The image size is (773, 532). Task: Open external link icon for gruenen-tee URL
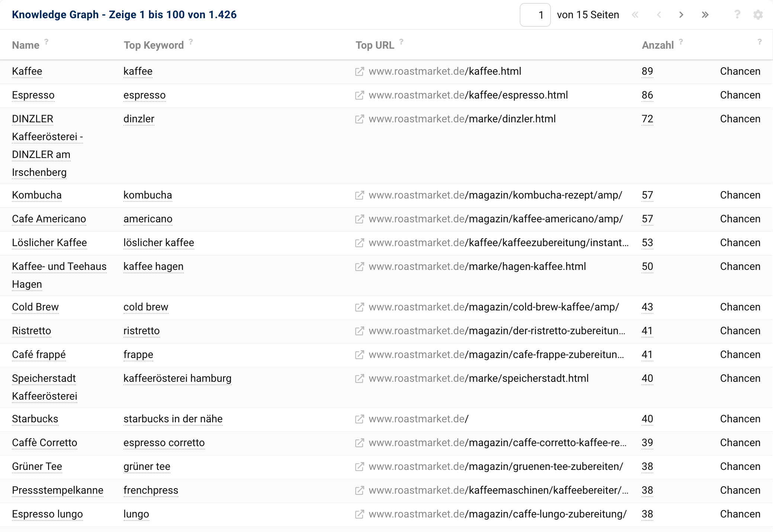click(x=359, y=467)
